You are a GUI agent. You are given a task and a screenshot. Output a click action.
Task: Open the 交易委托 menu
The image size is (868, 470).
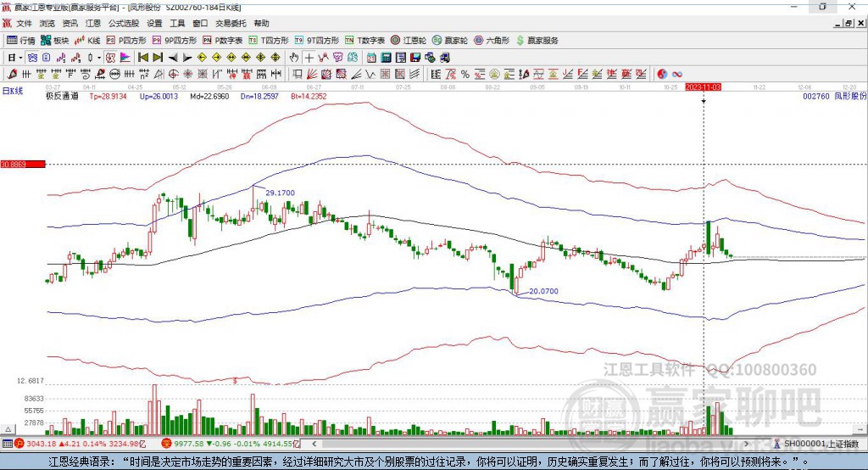coord(229,24)
